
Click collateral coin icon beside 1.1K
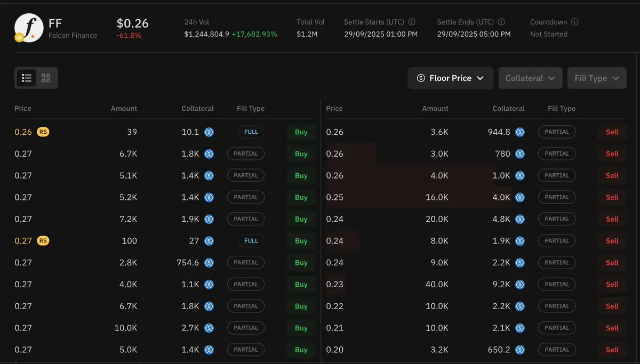(209, 284)
